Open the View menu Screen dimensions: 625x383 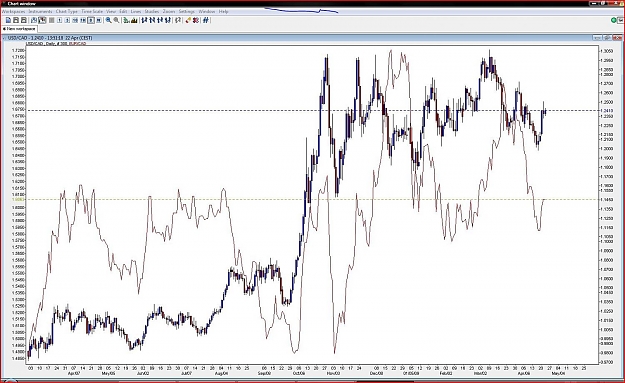pyautogui.click(x=111, y=12)
